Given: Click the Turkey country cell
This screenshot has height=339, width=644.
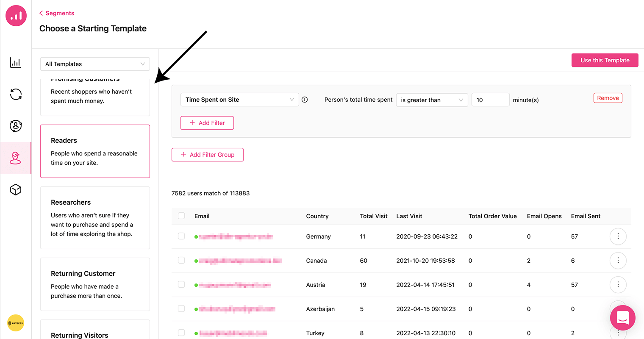Looking at the screenshot, I should click(x=315, y=333).
